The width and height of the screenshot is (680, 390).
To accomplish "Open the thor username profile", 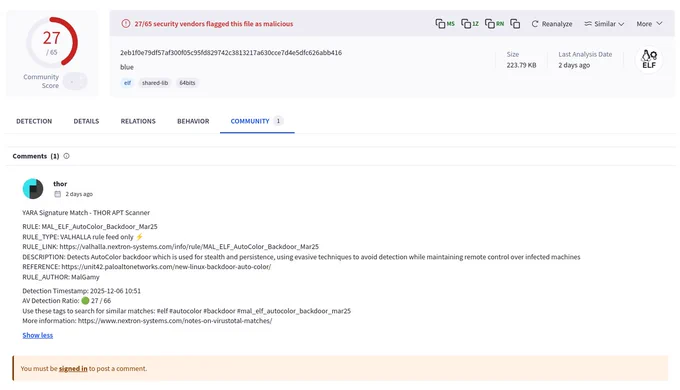I will tap(60, 184).
